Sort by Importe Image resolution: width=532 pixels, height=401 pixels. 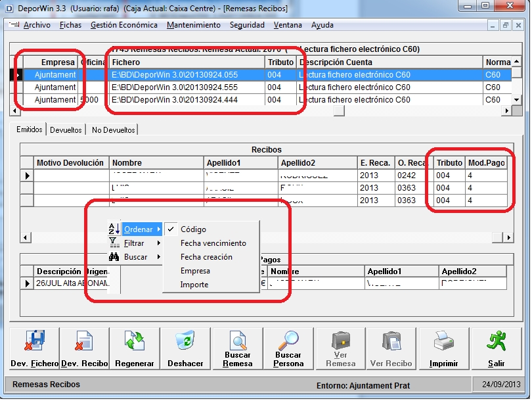point(211,285)
